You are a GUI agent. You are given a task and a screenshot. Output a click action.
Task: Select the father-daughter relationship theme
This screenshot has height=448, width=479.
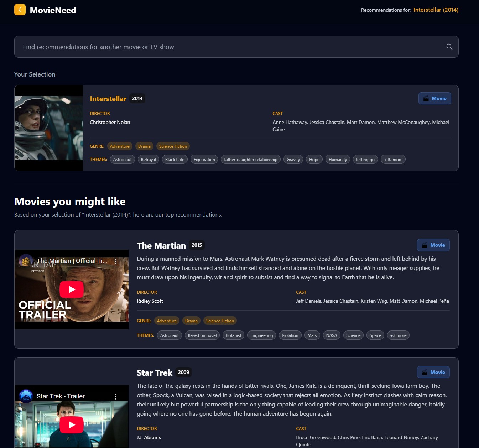click(x=250, y=160)
